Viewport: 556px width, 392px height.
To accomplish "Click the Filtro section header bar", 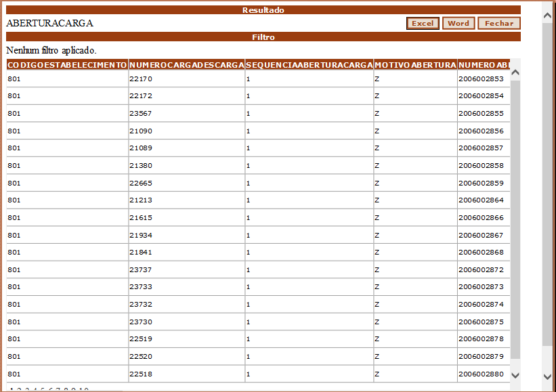I will pos(263,37).
